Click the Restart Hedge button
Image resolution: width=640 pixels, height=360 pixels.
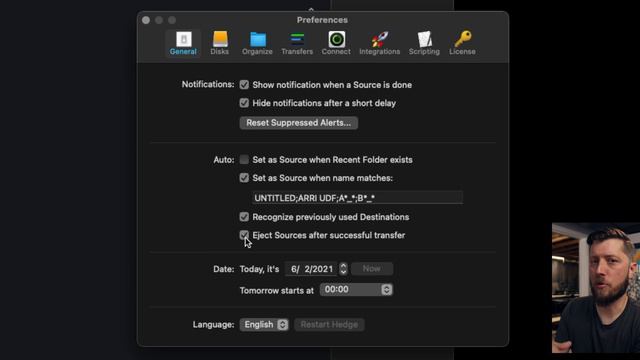pos(329,324)
